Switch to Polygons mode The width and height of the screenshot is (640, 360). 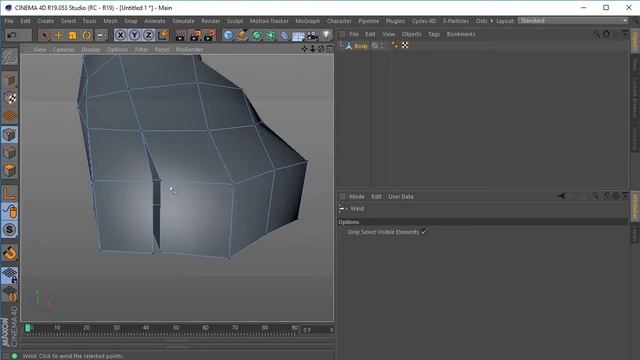point(9,170)
